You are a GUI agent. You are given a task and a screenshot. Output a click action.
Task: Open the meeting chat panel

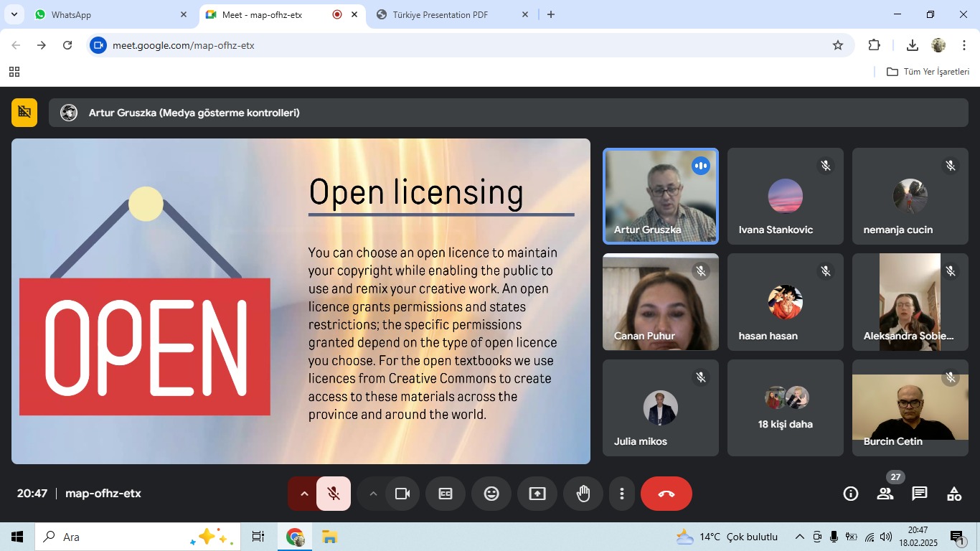click(920, 494)
